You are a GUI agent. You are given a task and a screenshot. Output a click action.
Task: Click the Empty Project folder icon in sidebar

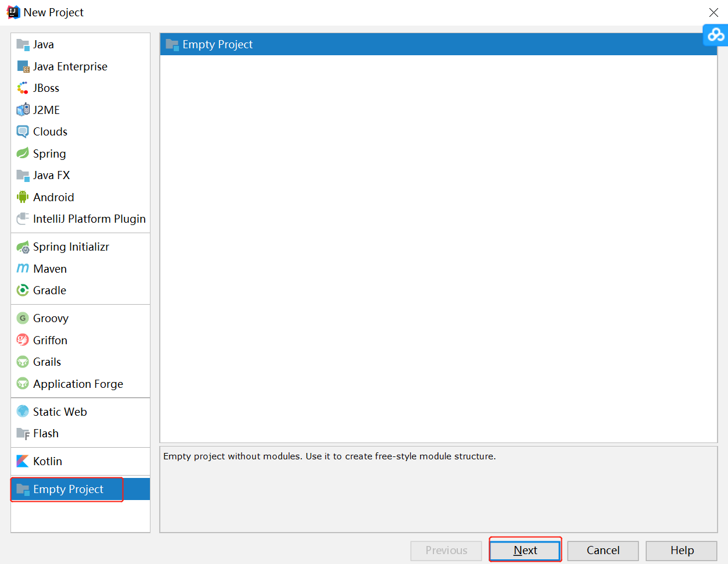coord(23,490)
